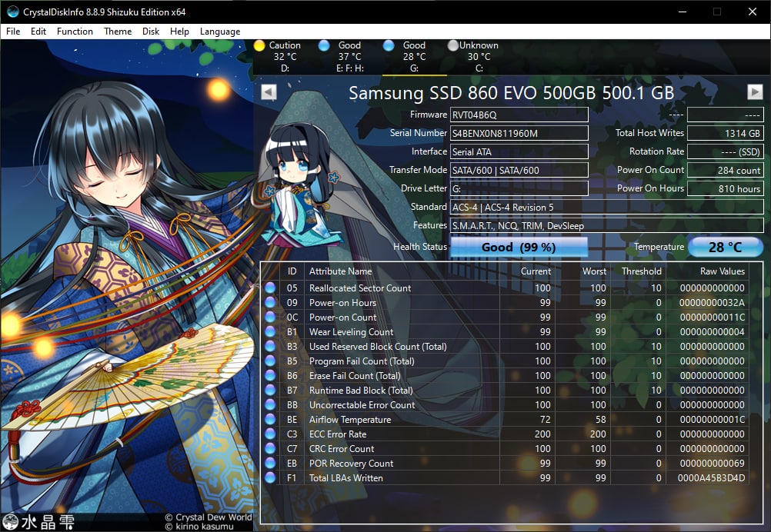Open the Theme menu
Screen dimensions: 771x532
(x=118, y=32)
